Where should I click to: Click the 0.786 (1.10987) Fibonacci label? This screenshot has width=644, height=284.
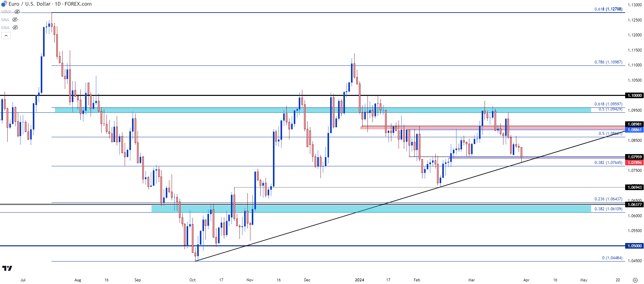click(608, 62)
